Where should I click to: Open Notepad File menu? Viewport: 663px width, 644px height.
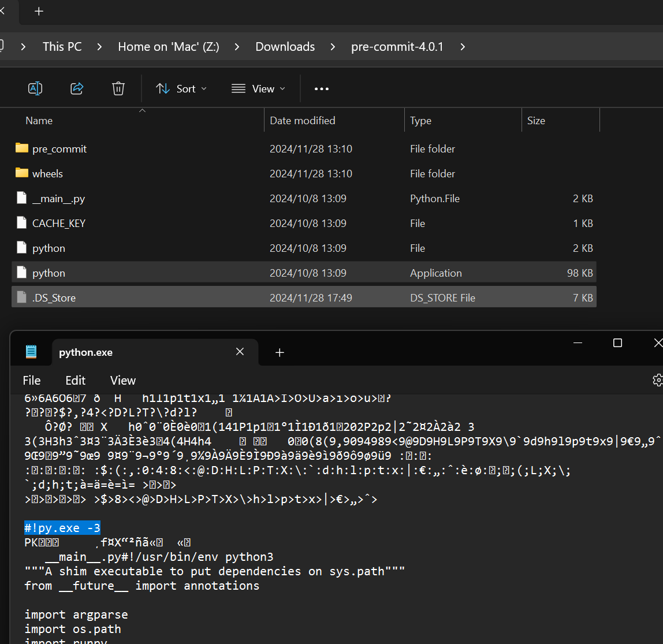point(32,380)
